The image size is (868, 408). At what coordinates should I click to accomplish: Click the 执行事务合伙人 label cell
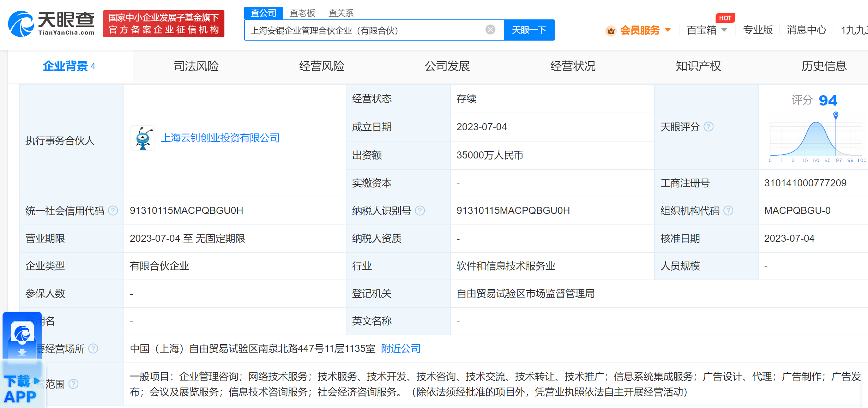72,141
